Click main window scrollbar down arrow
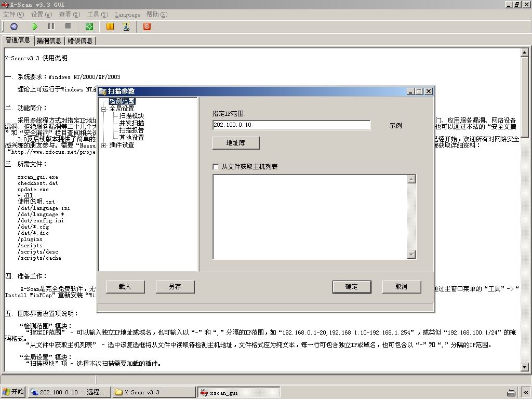Image resolution: width=532 pixels, height=399 pixels. pos(525,367)
